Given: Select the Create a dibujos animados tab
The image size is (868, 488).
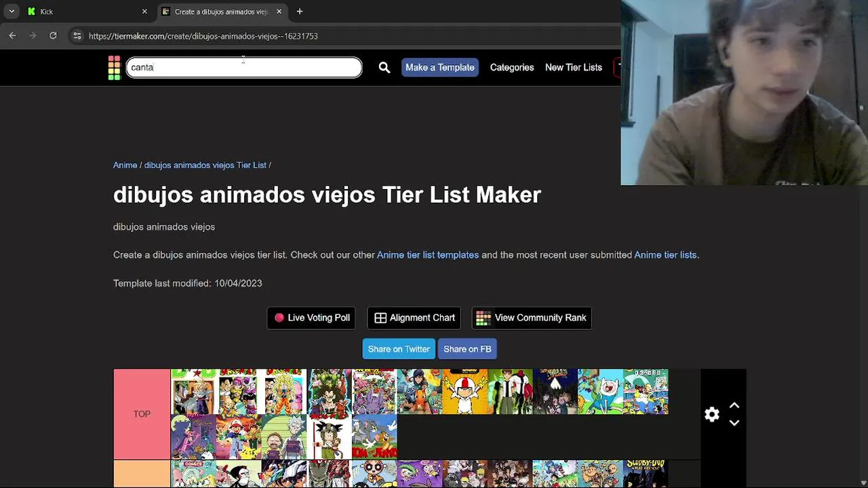Looking at the screenshot, I should [223, 12].
